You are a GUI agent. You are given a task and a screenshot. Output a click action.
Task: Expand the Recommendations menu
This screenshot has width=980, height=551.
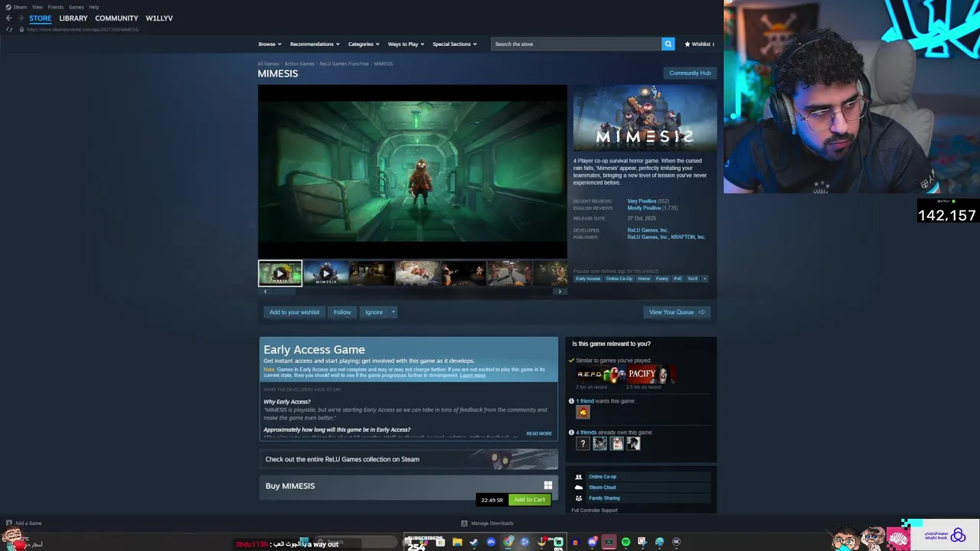coord(314,44)
